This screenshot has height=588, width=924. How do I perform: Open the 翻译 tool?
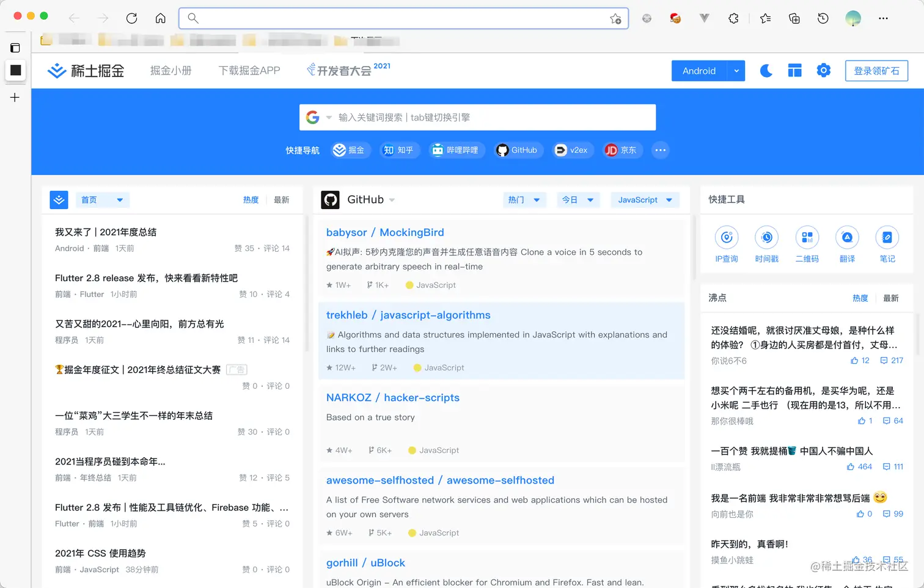(847, 244)
